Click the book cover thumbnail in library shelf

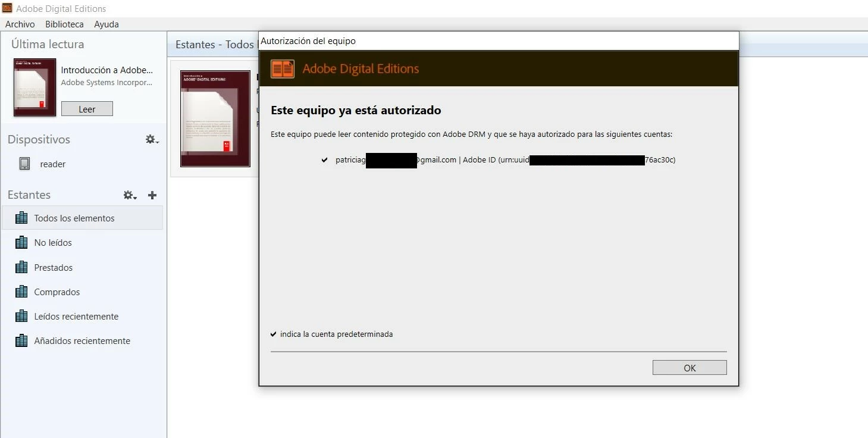pos(215,118)
